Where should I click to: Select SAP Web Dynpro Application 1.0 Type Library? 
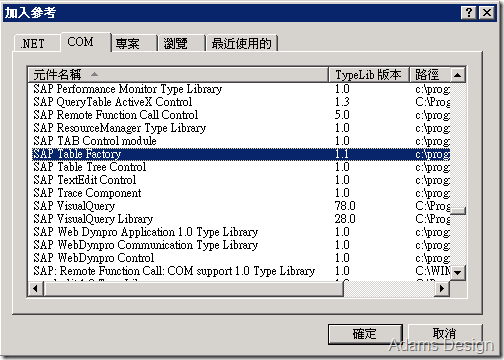(241, 232)
